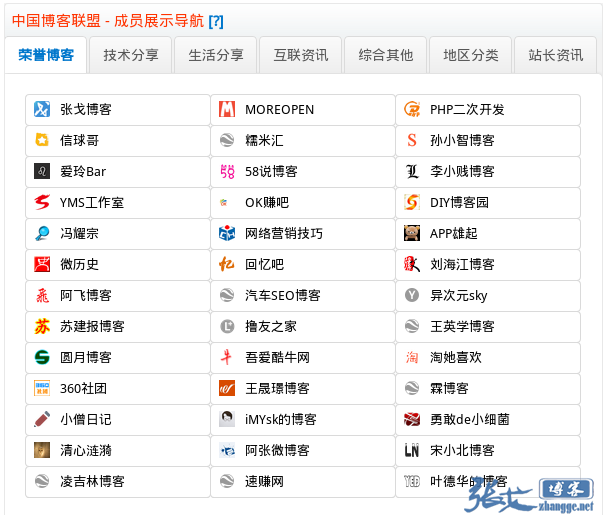The height and width of the screenshot is (522, 607).
Task: Click the gothic L icon beside 李小贱博客
Action: [x=412, y=171]
